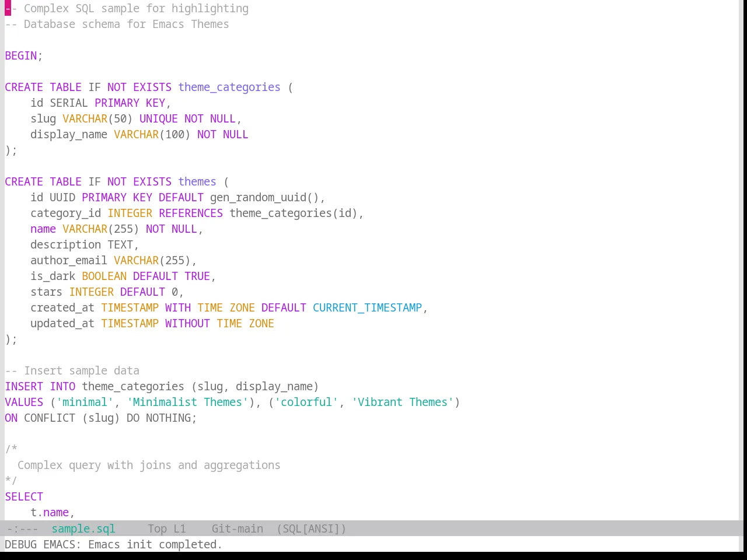The image size is (747, 560).
Task: Click WITHOUT keyword on updated_at line
Action: point(187,323)
